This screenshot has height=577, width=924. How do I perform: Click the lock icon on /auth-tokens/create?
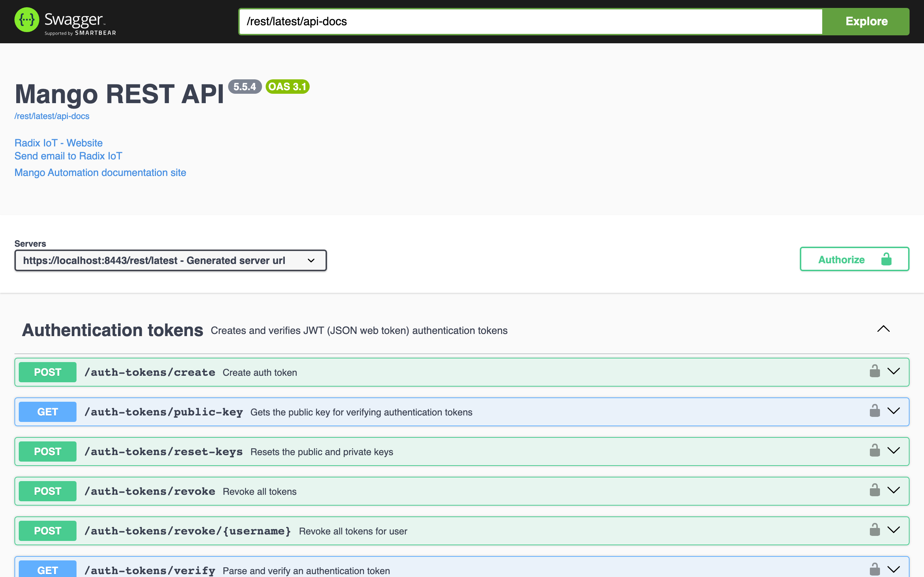875,371
